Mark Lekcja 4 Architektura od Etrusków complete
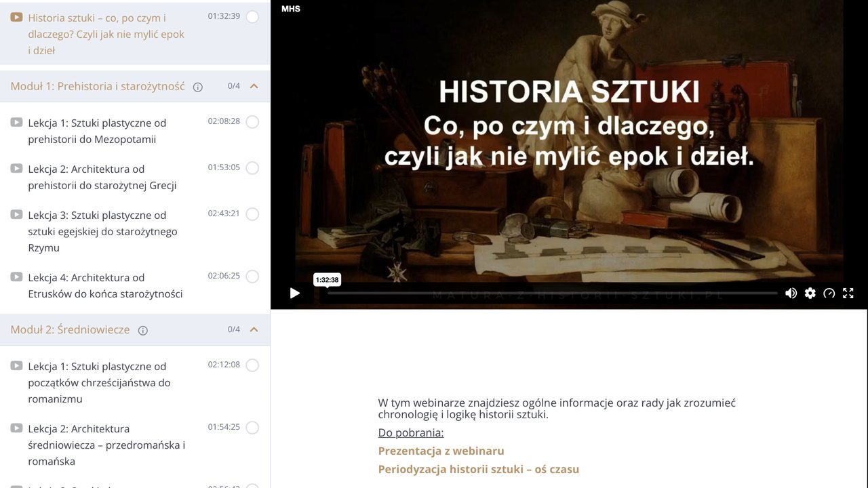This screenshot has height=488, width=868. 252,277
